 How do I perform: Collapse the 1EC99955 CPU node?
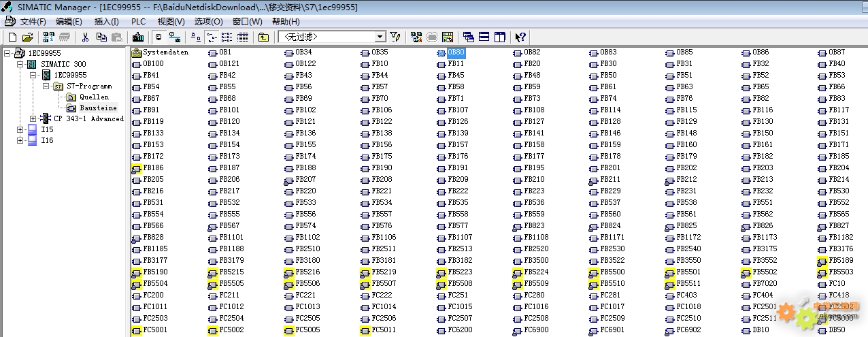33,75
